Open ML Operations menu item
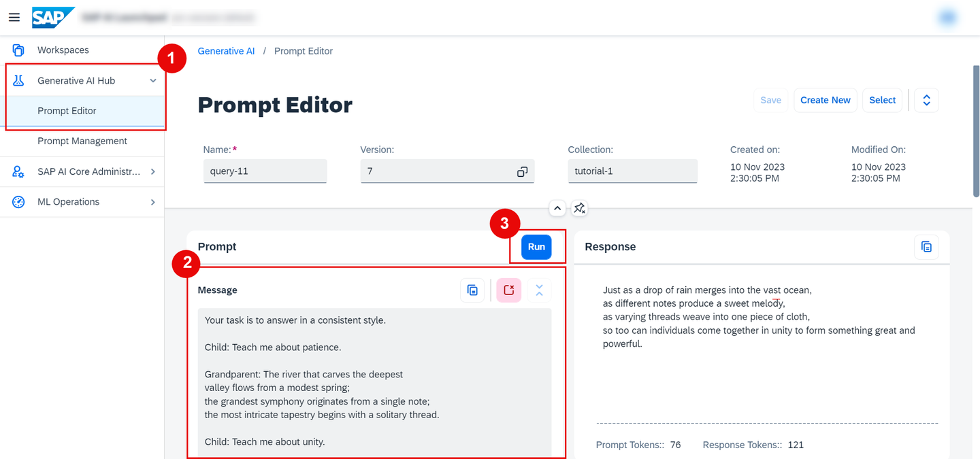The height and width of the screenshot is (459, 980). 82,202
